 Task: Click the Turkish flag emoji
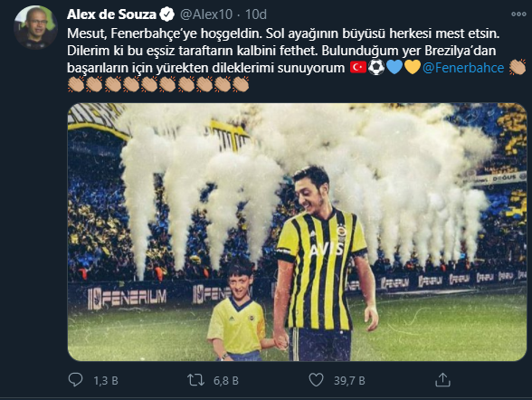(x=358, y=67)
